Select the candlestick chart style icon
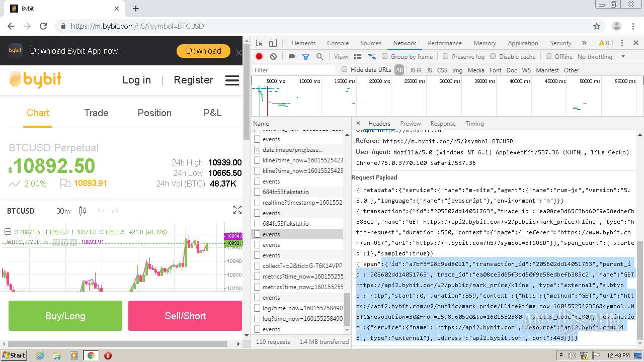 83,211
